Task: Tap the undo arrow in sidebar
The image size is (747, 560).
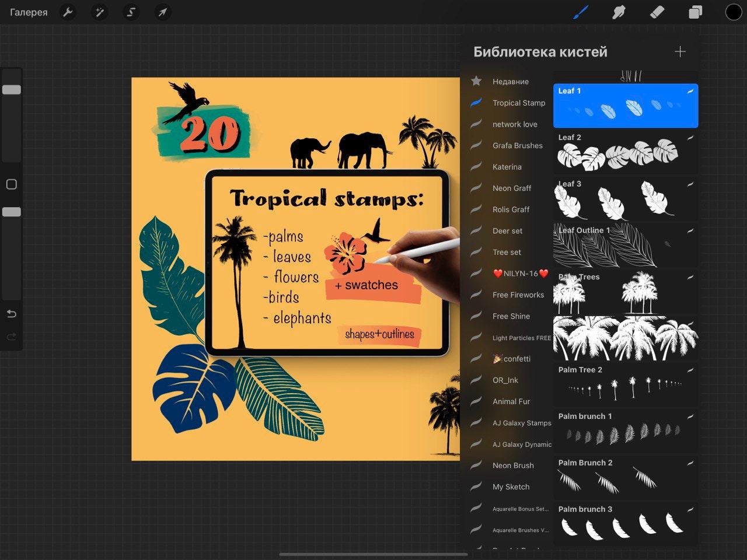Action: coord(11,314)
